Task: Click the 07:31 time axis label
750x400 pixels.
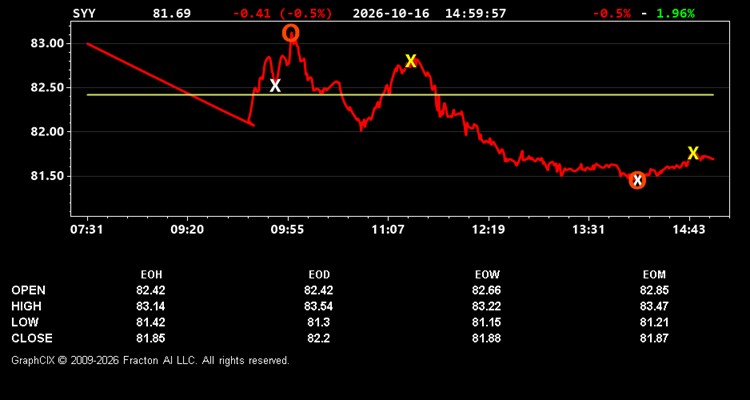Action: pyautogui.click(x=87, y=229)
